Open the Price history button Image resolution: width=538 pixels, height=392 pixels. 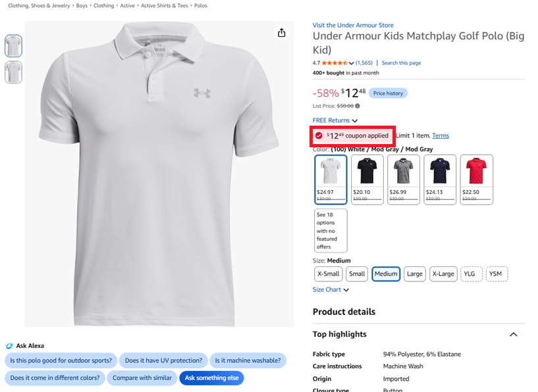click(388, 93)
